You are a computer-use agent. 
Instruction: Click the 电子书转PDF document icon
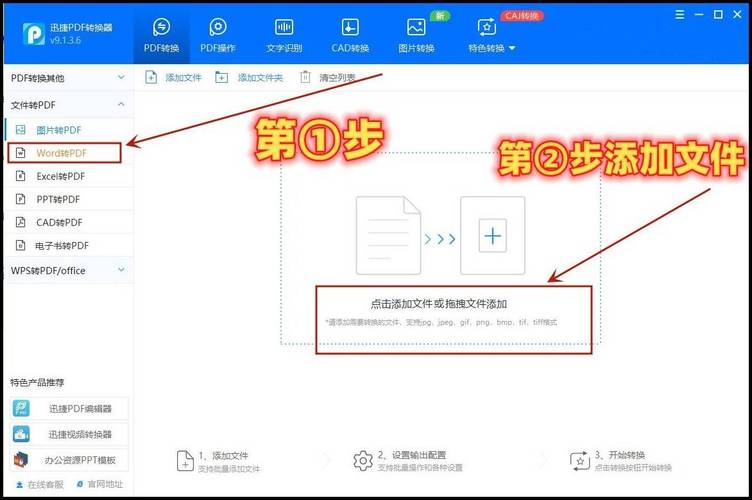click(x=21, y=245)
